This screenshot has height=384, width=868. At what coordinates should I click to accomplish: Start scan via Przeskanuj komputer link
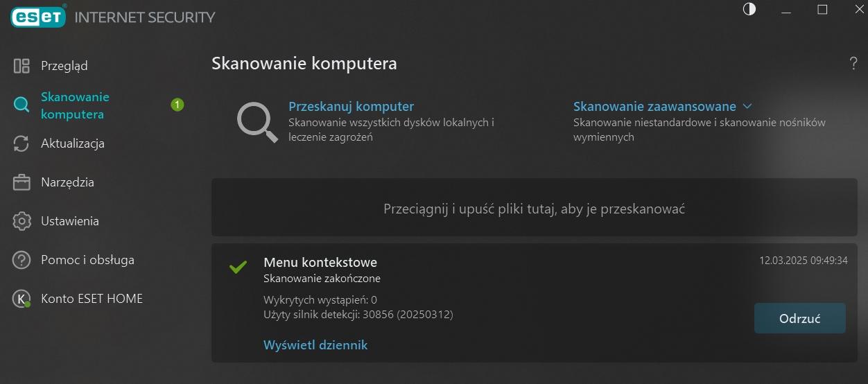pos(351,107)
